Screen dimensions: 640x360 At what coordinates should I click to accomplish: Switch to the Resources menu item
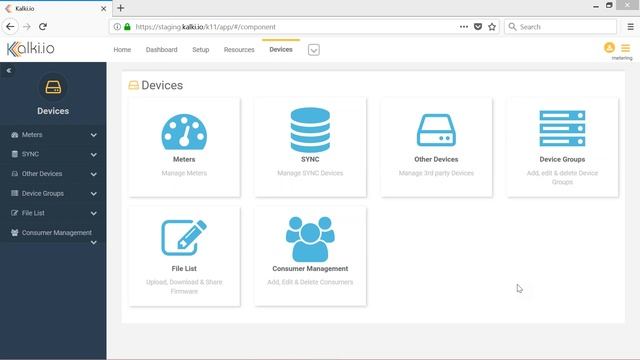click(x=239, y=49)
